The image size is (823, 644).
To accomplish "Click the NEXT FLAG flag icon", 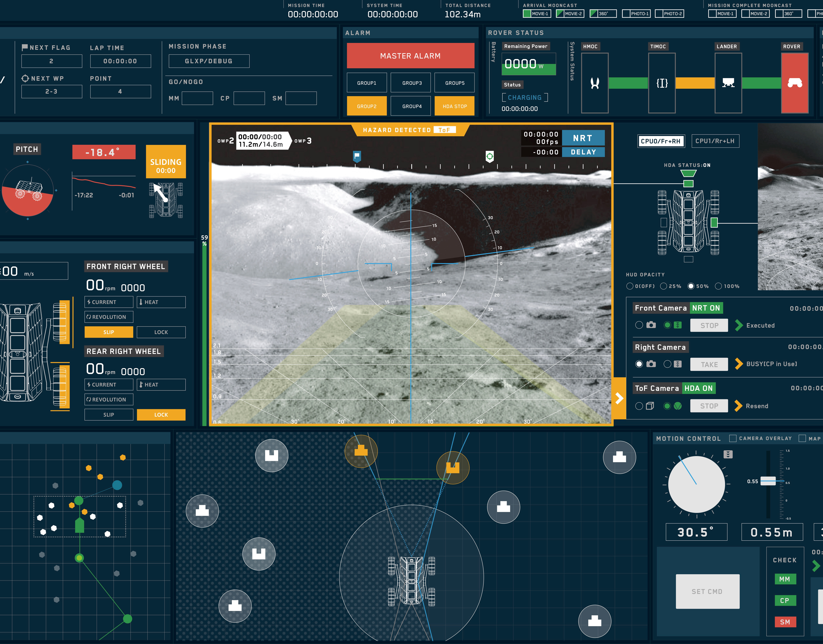I will [x=25, y=48].
